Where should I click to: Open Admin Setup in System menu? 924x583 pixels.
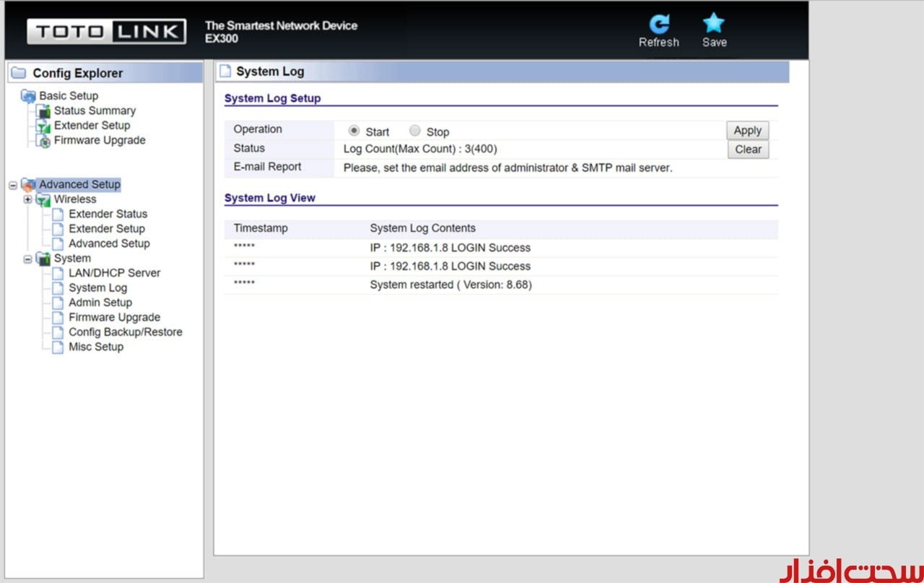coord(100,303)
